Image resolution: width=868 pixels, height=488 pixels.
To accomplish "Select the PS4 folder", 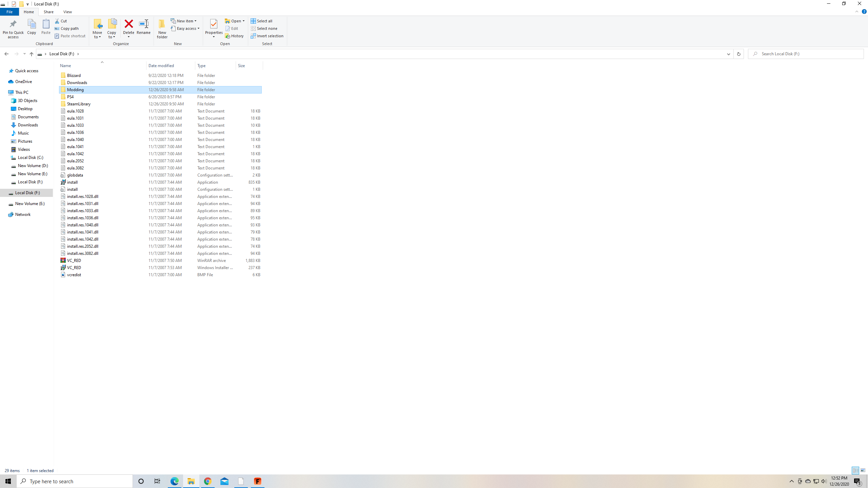I will (160, 97).
